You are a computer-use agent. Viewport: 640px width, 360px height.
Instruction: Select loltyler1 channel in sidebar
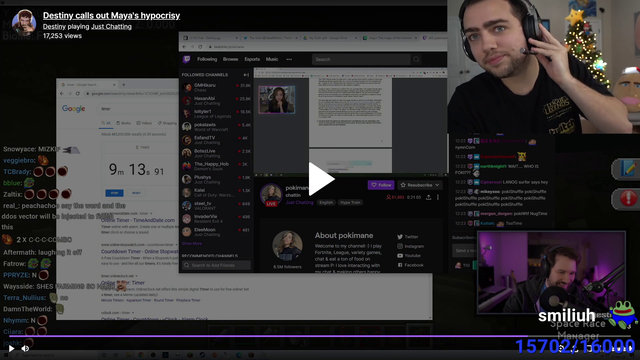[216, 113]
